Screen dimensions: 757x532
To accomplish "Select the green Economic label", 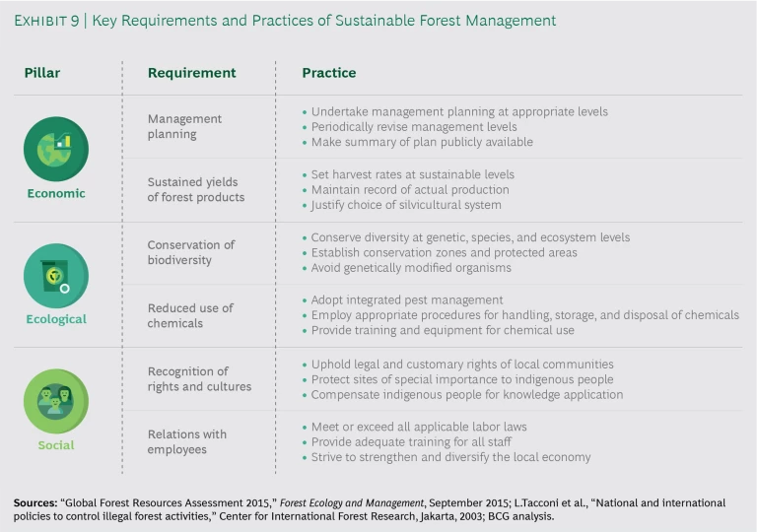I will tap(56, 193).
